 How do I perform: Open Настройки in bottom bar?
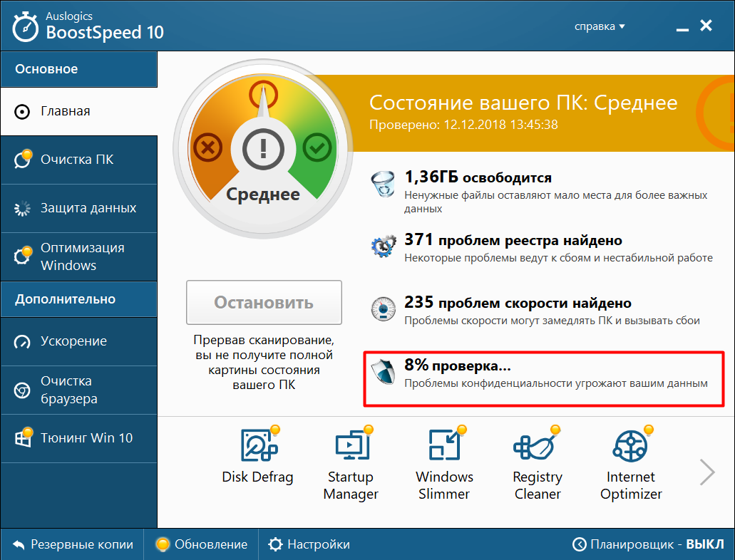[x=309, y=544]
